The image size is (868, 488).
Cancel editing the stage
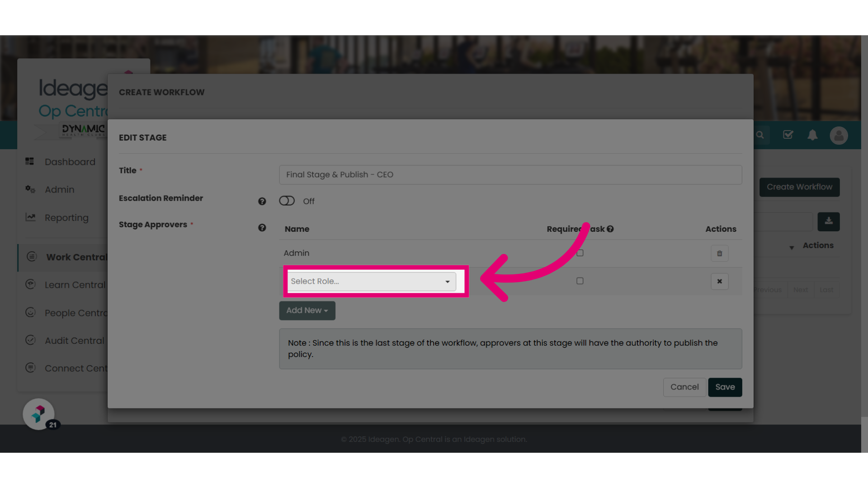tap(684, 387)
